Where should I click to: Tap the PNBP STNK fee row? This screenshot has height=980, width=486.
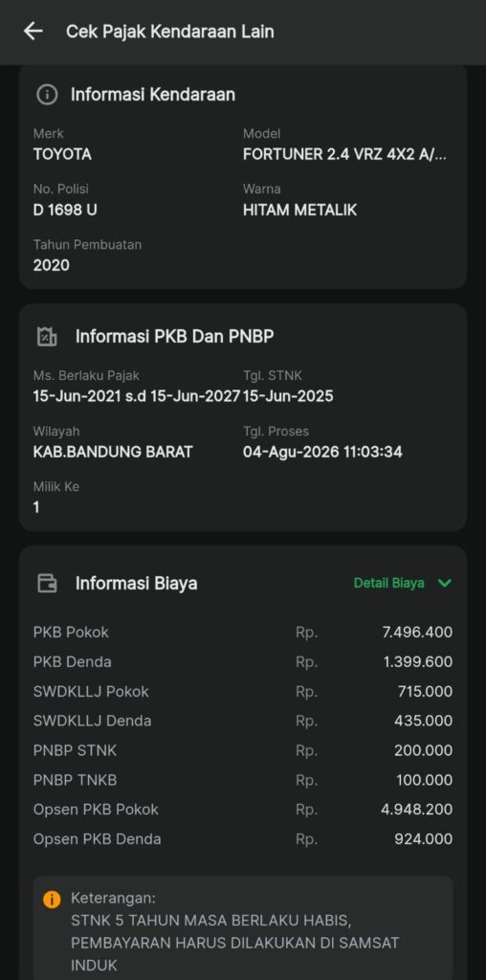[x=243, y=750]
